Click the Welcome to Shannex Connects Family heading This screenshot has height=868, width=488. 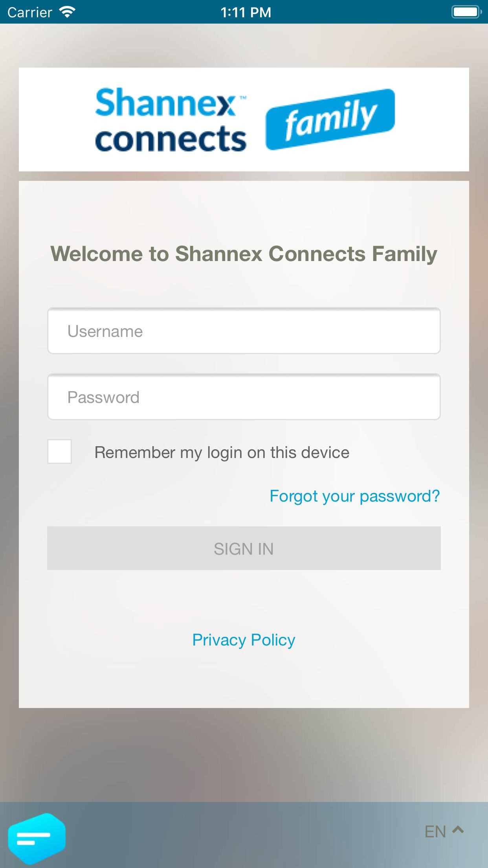(244, 254)
